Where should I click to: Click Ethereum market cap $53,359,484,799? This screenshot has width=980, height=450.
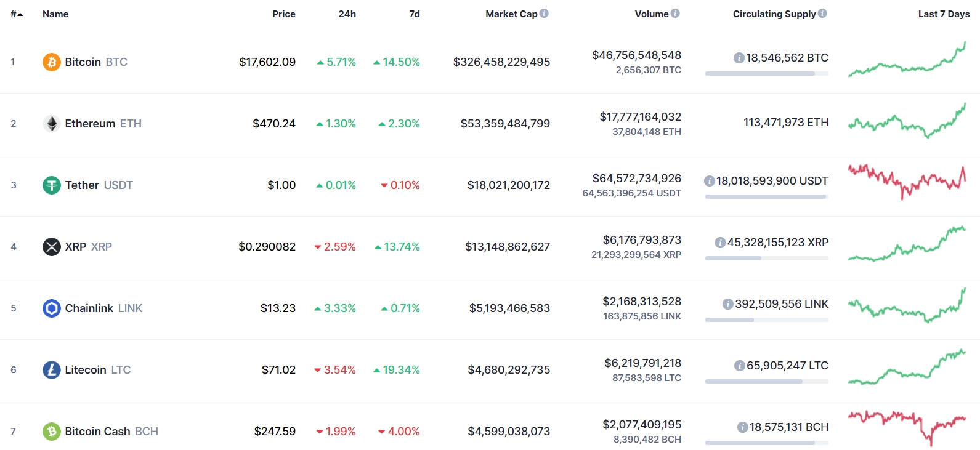[x=505, y=124]
